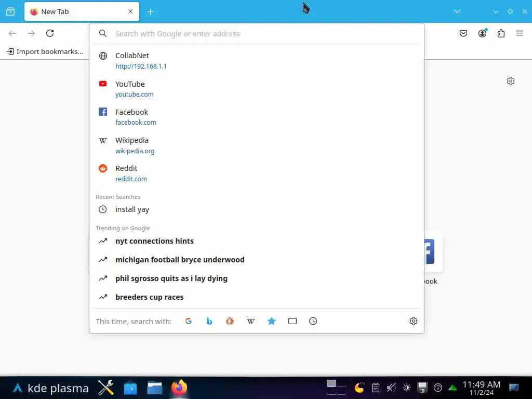
Task: Select trending 'michigan football bryce underwood'
Action: [x=257, y=260]
